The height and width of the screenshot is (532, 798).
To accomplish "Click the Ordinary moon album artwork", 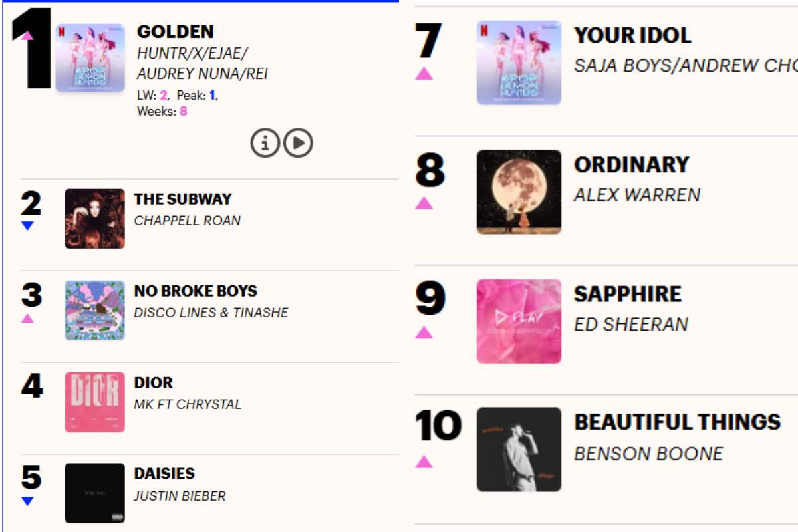I will tap(519, 191).
